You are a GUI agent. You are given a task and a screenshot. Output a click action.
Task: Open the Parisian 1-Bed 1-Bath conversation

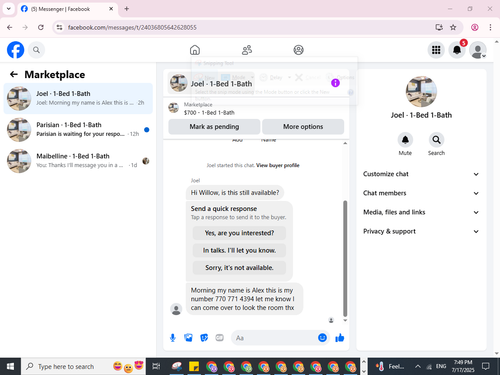(x=78, y=130)
